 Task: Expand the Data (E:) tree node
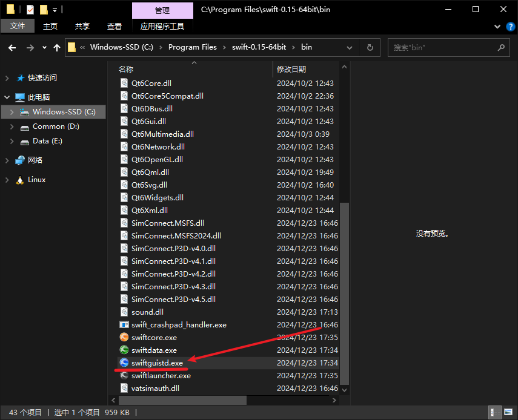[x=12, y=141]
